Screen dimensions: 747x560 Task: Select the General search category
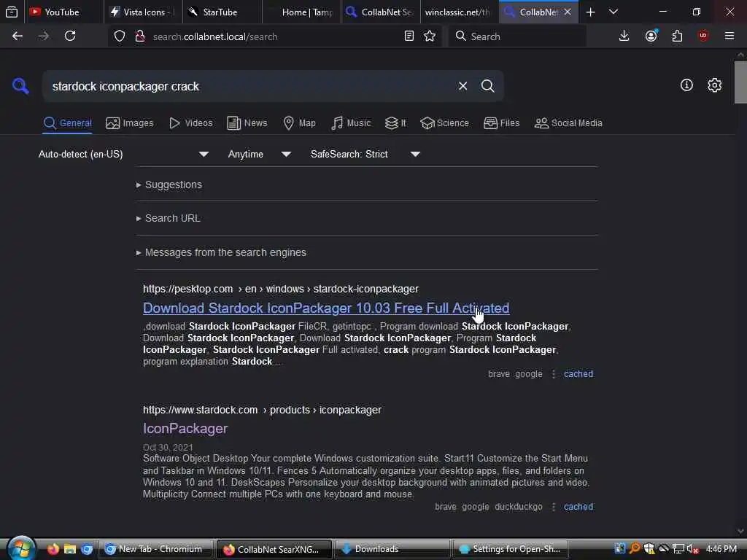67,123
